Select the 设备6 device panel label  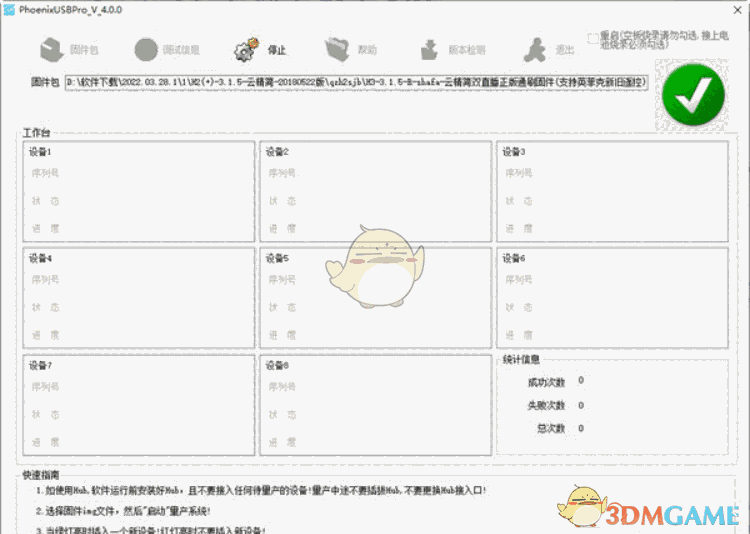click(x=514, y=258)
